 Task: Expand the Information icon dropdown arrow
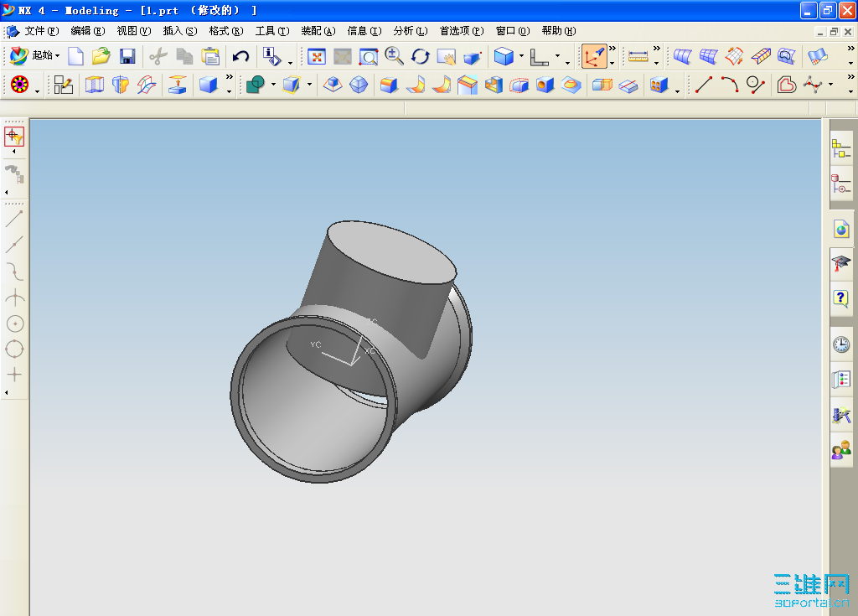pyautogui.click(x=290, y=62)
